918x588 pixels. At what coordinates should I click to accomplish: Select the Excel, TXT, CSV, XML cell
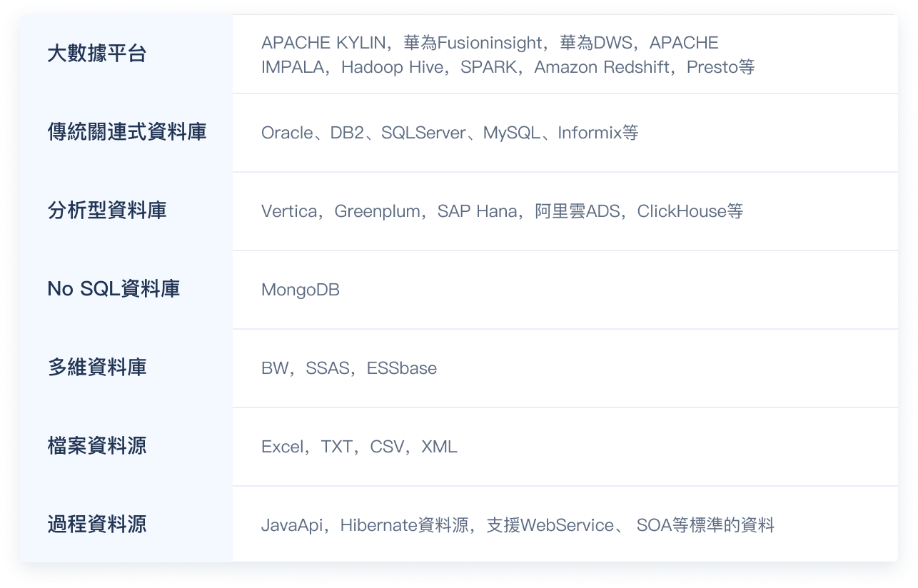(359, 447)
